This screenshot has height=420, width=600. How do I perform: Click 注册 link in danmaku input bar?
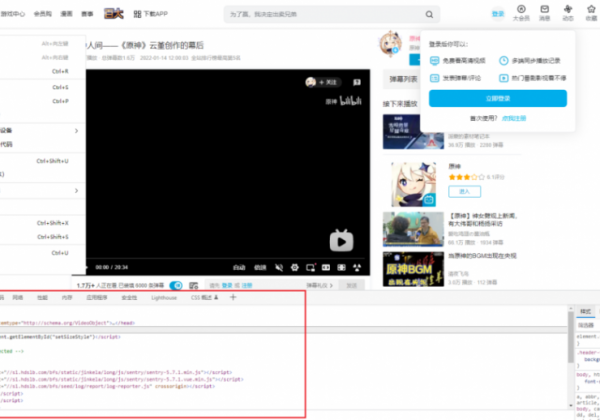247,285
